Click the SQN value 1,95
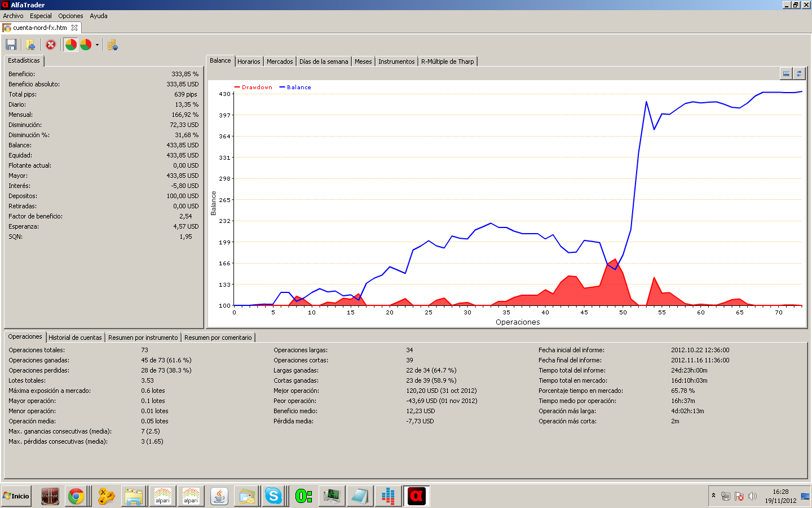This screenshot has height=508, width=812. tap(186, 237)
